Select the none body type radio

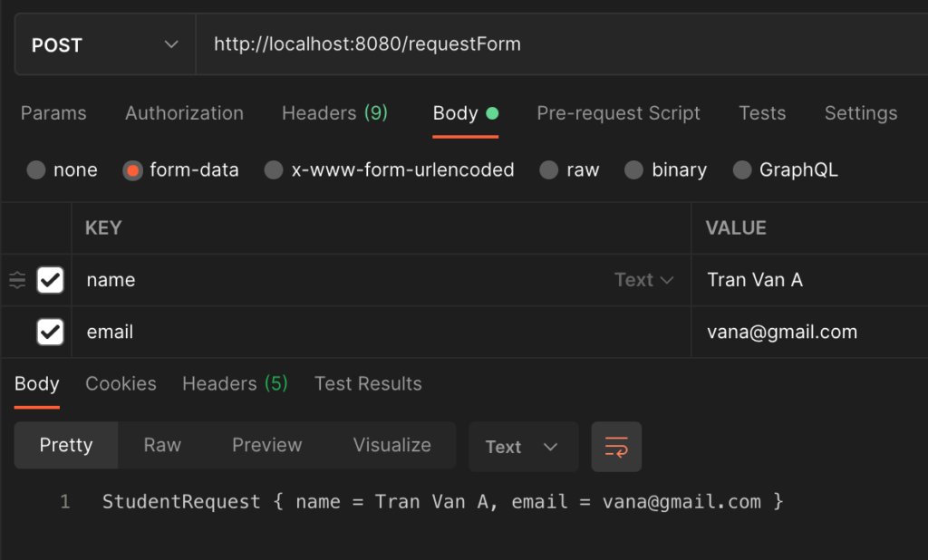pyautogui.click(x=36, y=169)
